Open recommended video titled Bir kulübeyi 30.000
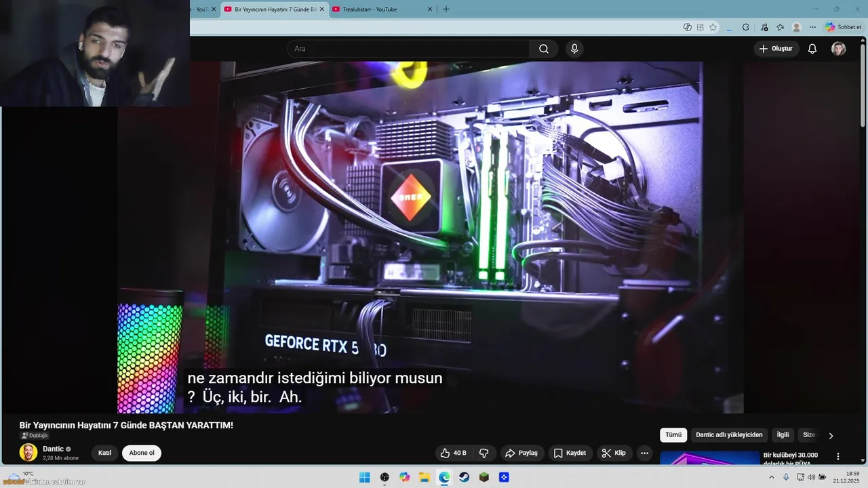This screenshot has width=868, height=488. pyautogui.click(x=791, y=459)
